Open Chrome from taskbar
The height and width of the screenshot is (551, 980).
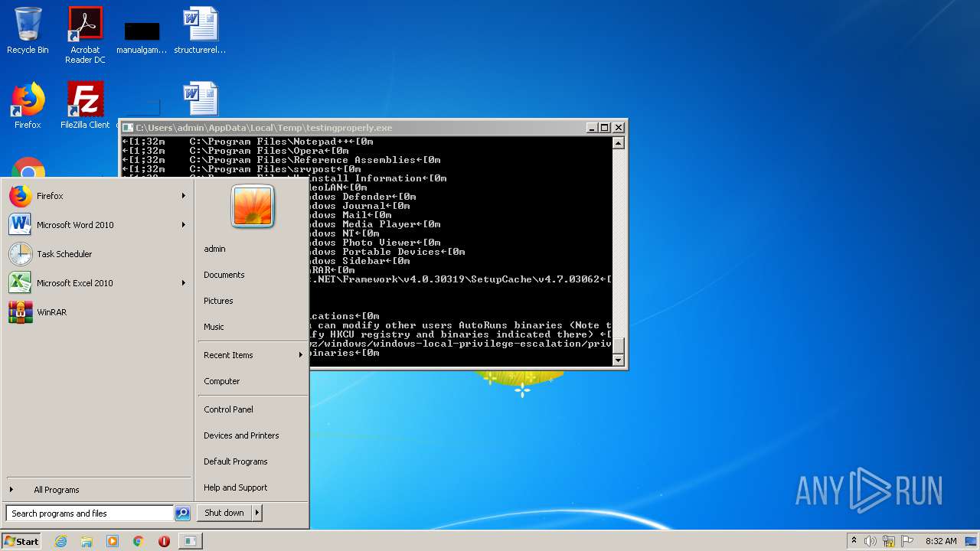coord(139,541)
